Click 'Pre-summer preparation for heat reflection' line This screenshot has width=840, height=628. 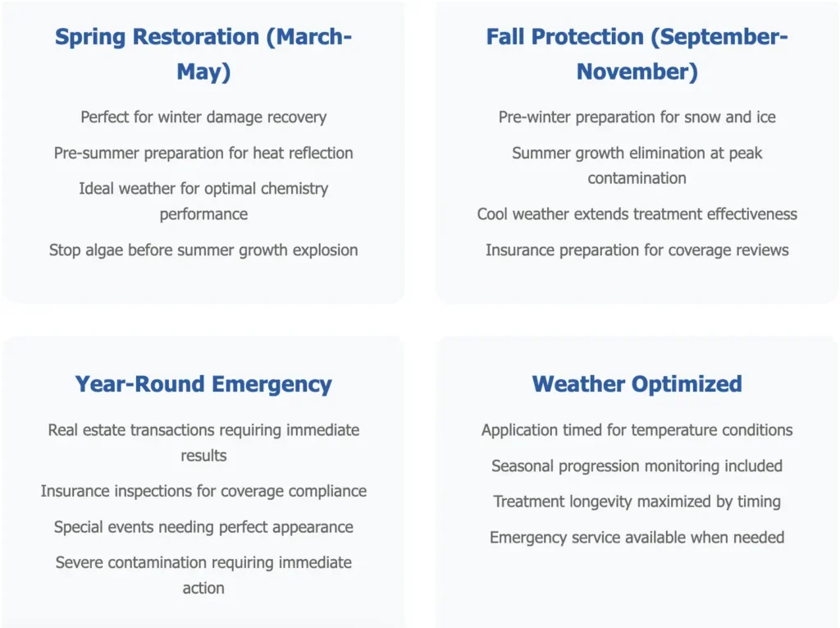pyautogui.click(x=203, y=154)
